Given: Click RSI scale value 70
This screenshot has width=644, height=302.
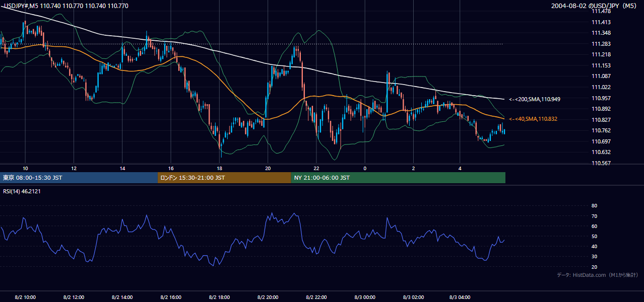Looking at the screenshot, I should coord(594,216).
